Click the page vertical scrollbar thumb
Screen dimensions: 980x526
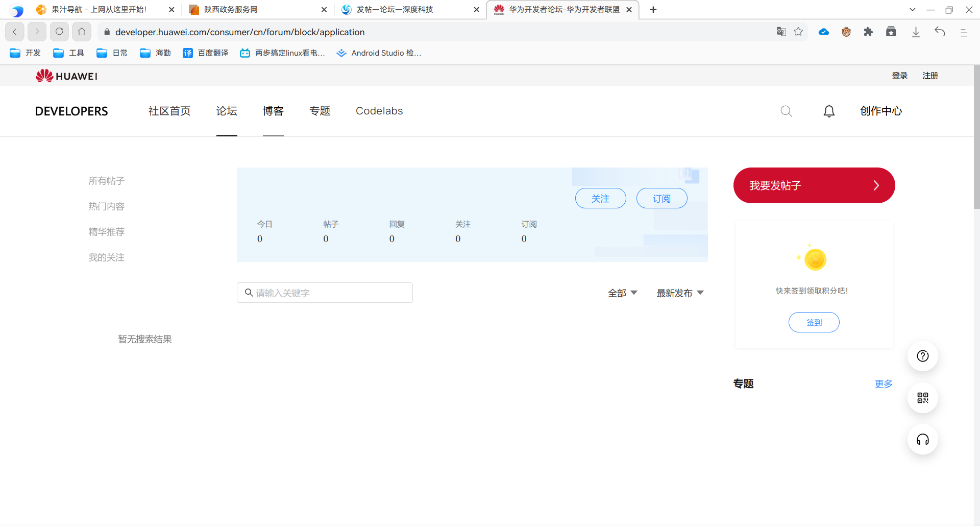tap(976, 137)
